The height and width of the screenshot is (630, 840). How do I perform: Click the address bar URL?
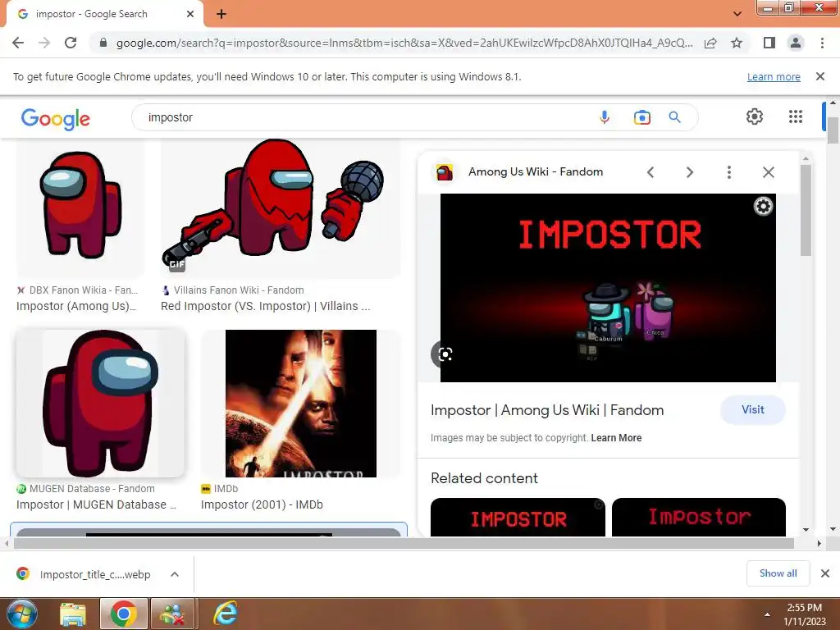pyautogui.click(x=404, y=43)
